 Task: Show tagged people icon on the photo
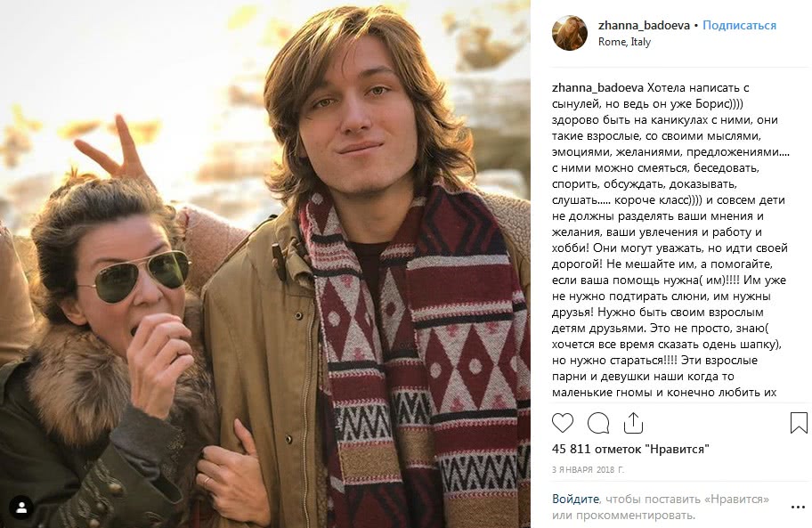(x=21, y=507)
